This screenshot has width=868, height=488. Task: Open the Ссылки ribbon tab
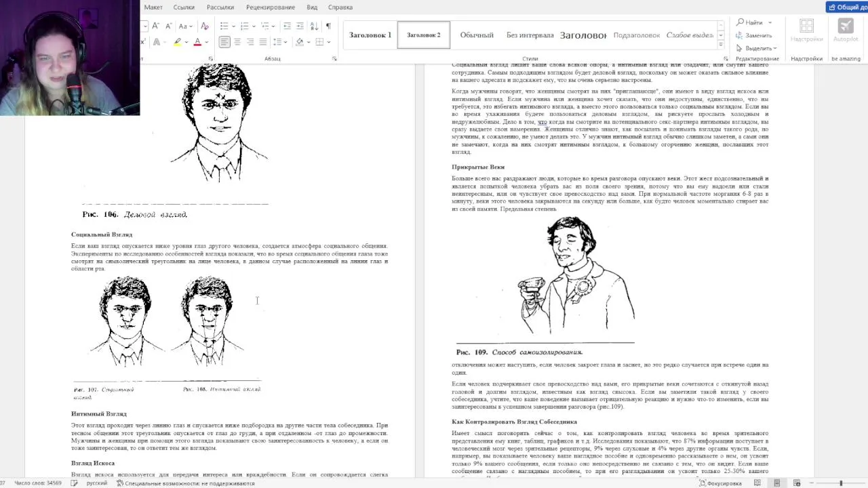point(184,7)
